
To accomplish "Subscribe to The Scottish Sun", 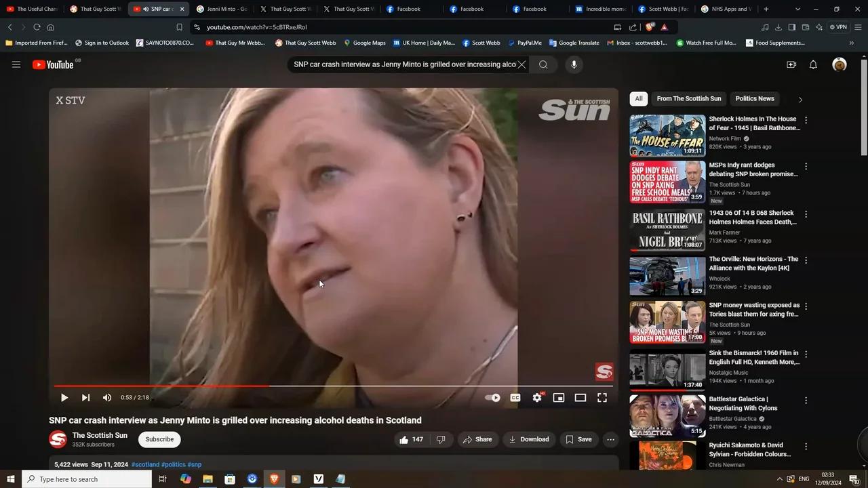I will (159, 439).
